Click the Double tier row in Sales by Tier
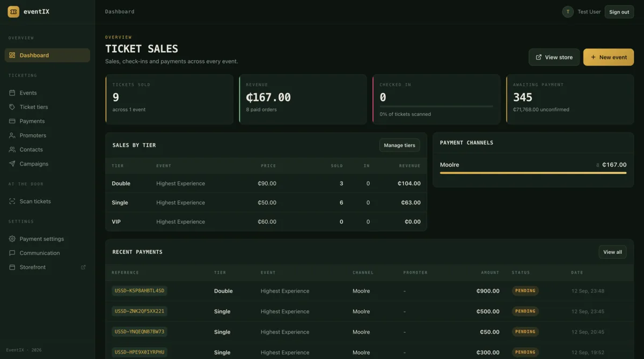The height and width of the screenshot is (359, 644). pos(266,184)
